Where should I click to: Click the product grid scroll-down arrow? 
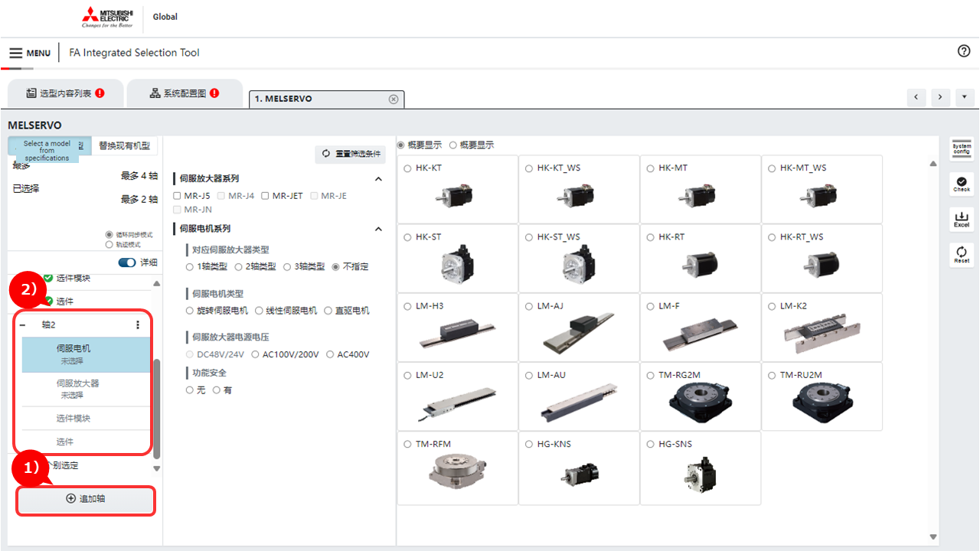tap(933, 536)
